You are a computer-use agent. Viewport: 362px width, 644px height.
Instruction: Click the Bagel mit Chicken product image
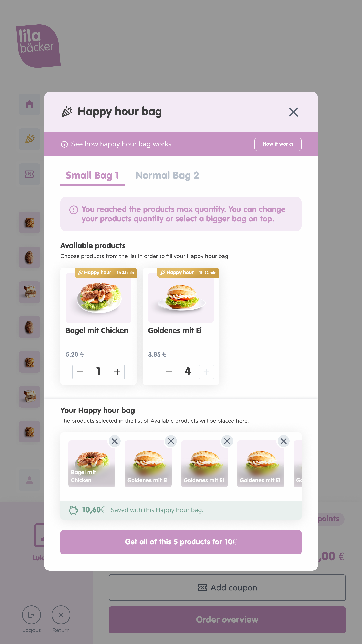pos(98,298)
